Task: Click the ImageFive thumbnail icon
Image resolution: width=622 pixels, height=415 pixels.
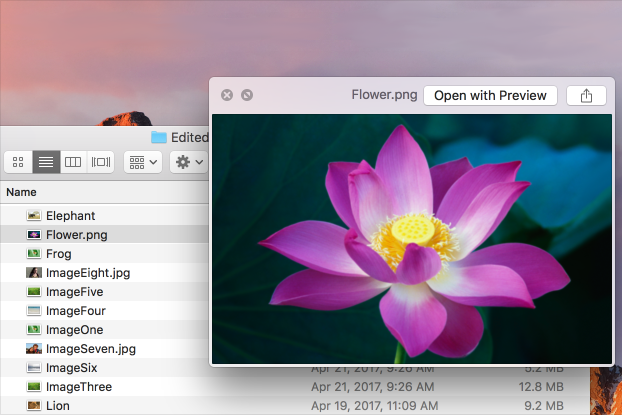Action: click(34, 292)
